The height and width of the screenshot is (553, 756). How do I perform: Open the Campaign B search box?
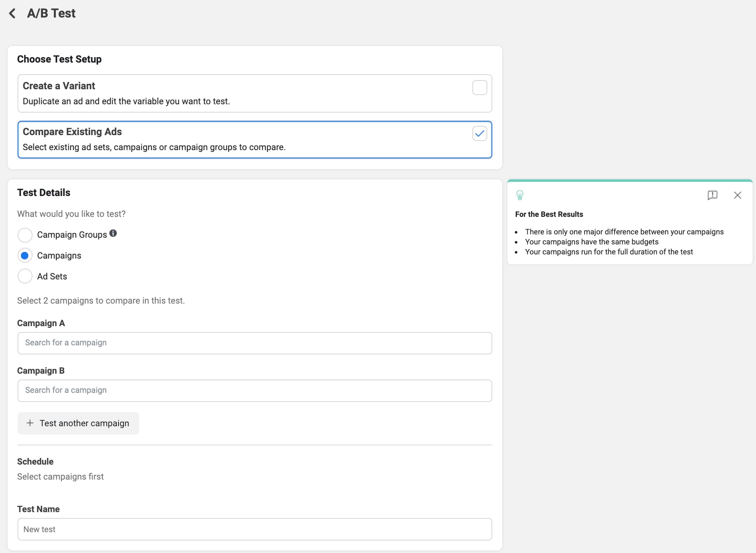click(255, 390)
